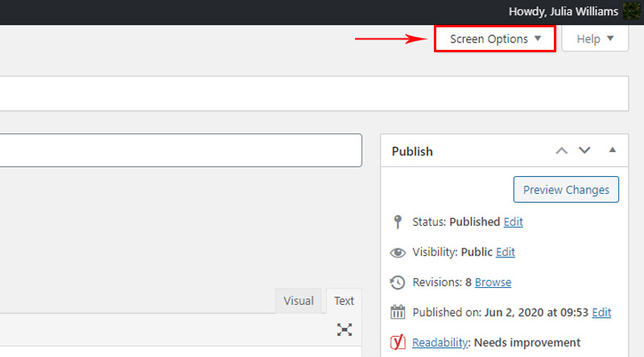Open the Screen Options dropdown

[495, 39]
